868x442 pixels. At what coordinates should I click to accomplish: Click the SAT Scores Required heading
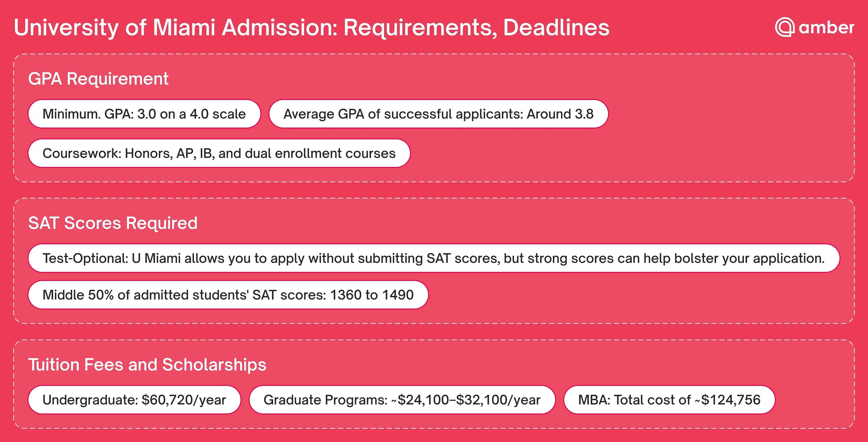tap(113, 223)
